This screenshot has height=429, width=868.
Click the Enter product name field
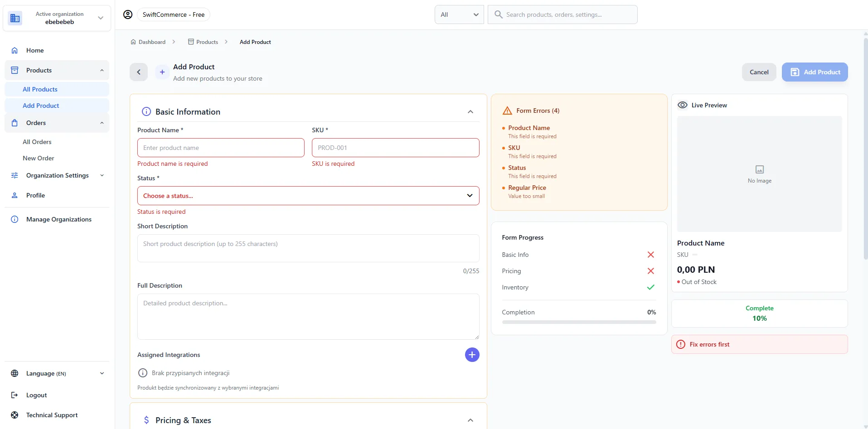coord(221,148)
